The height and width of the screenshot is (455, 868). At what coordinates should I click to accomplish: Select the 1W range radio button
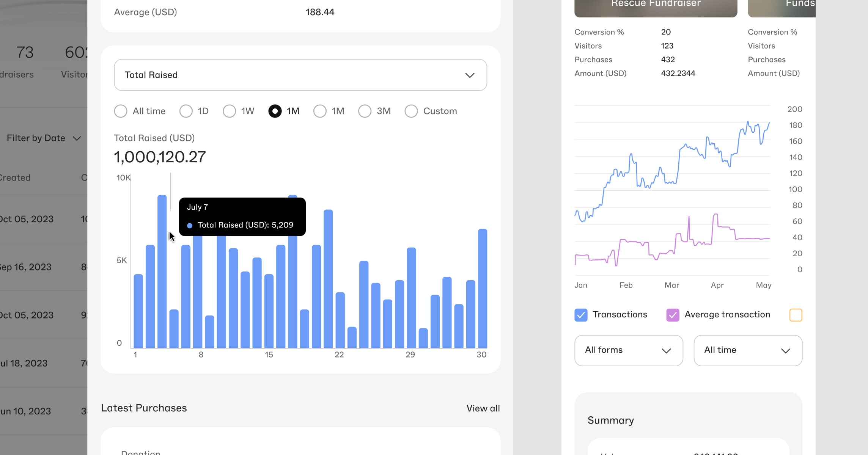[x=229, y=111]
